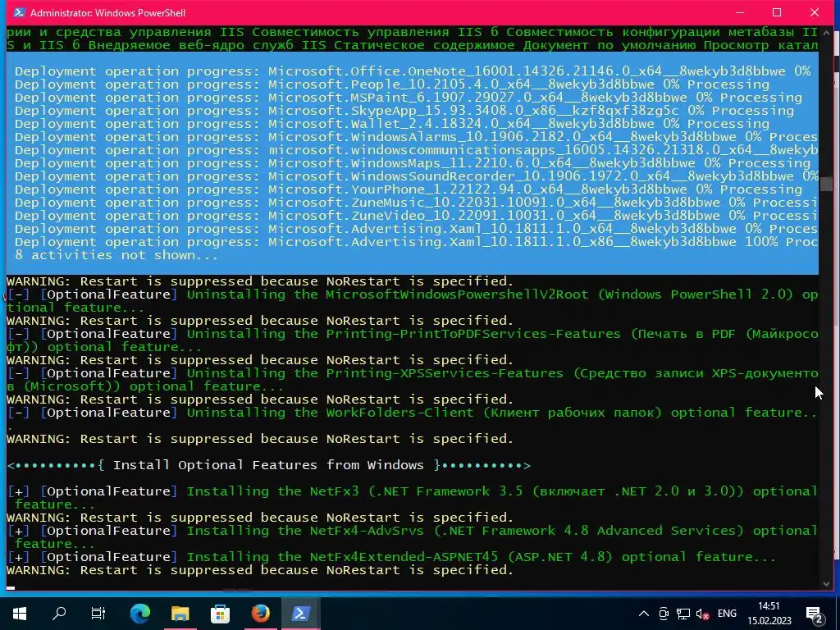840x630 pixels.
Task: Switch the ENG input language indicator
Action: coord(727,614)
